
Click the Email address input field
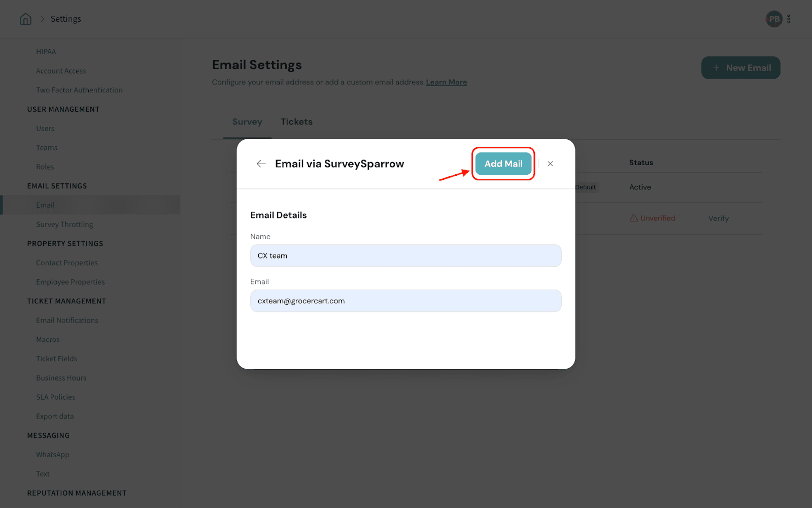(405, 301)
